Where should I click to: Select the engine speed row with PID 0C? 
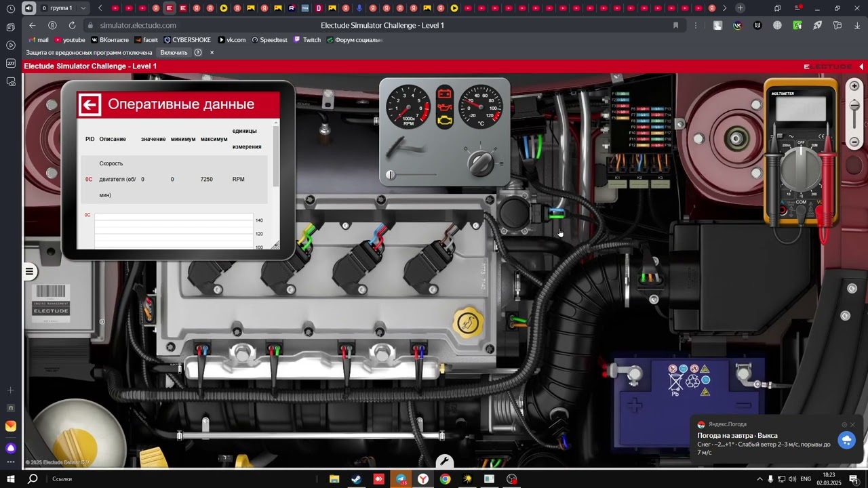point(174,180)
